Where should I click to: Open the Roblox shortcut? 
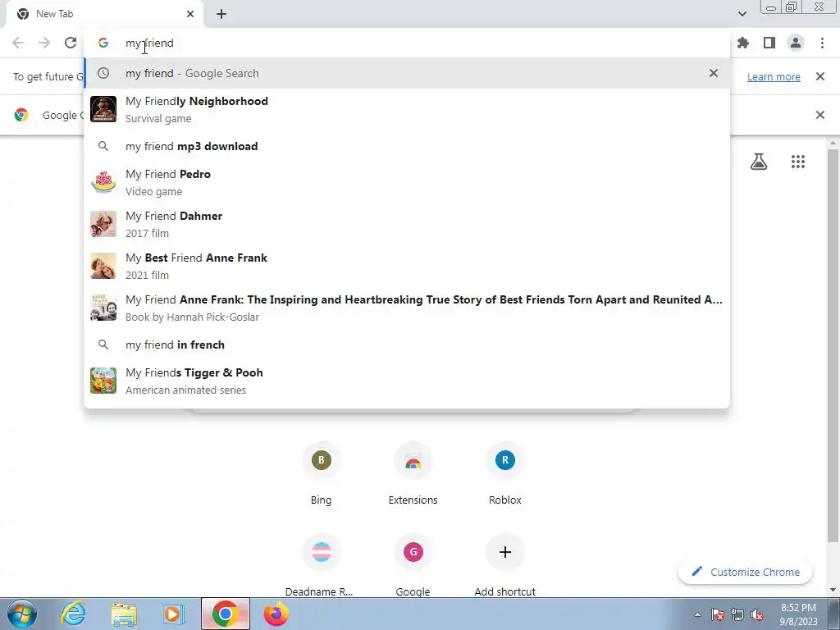[x=505, y=473]
